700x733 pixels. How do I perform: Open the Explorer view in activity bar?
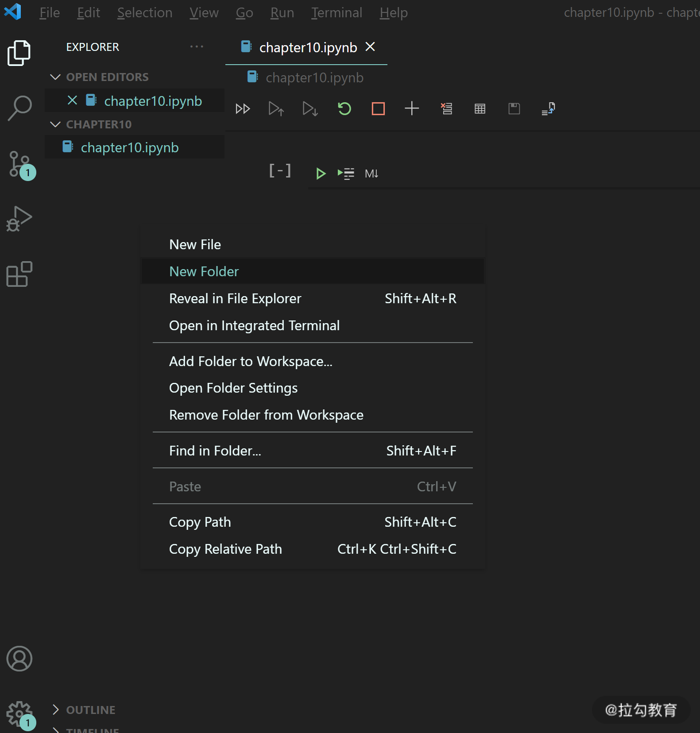(x=19, y=53)
